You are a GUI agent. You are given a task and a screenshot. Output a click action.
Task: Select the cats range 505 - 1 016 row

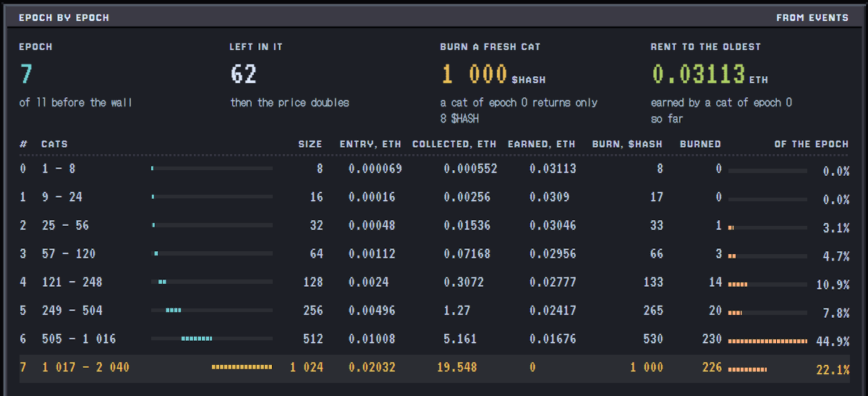[x=434, y=339]
